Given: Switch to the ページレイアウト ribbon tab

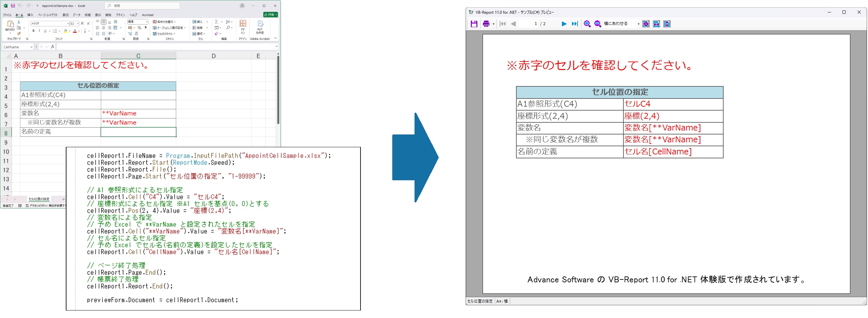Looking at the screenshot, I should [47, 15].
